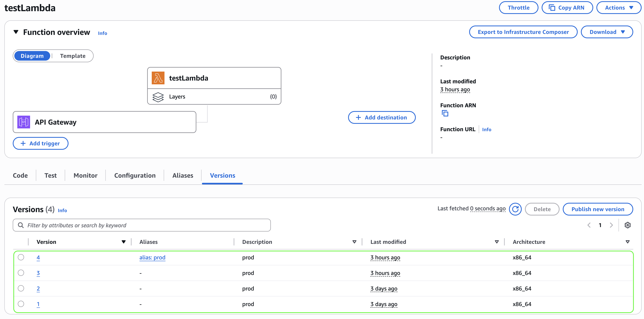Open the Configuration tab
This screenshot has height=319, width=644.
[x=135, y=175]
